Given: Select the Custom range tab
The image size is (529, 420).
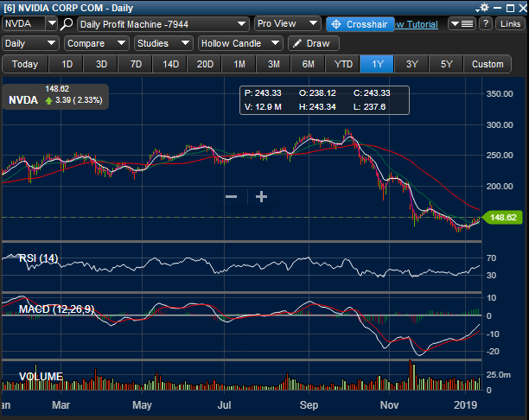Looking at the screenshot, I should (x=488, y=64).
